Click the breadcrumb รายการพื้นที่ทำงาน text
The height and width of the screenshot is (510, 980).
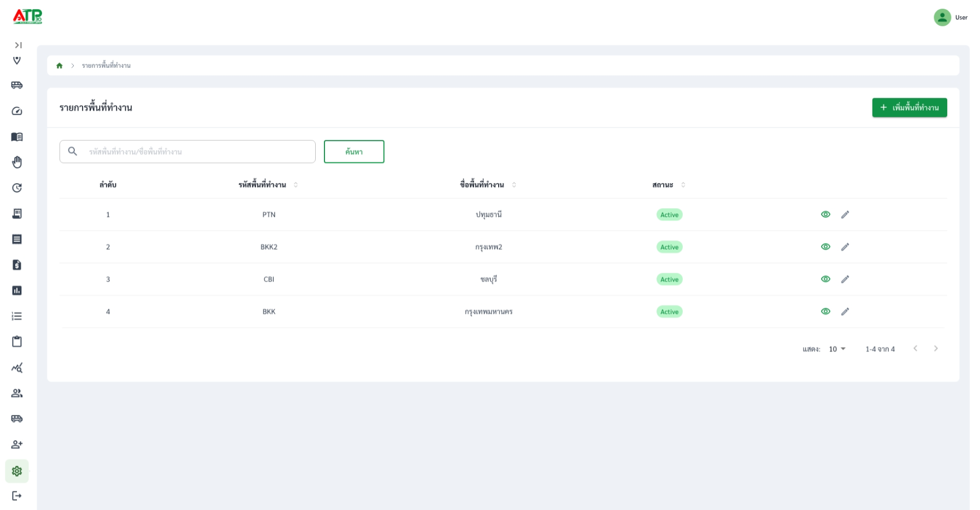pyautogui.click(x=106, y=66)
